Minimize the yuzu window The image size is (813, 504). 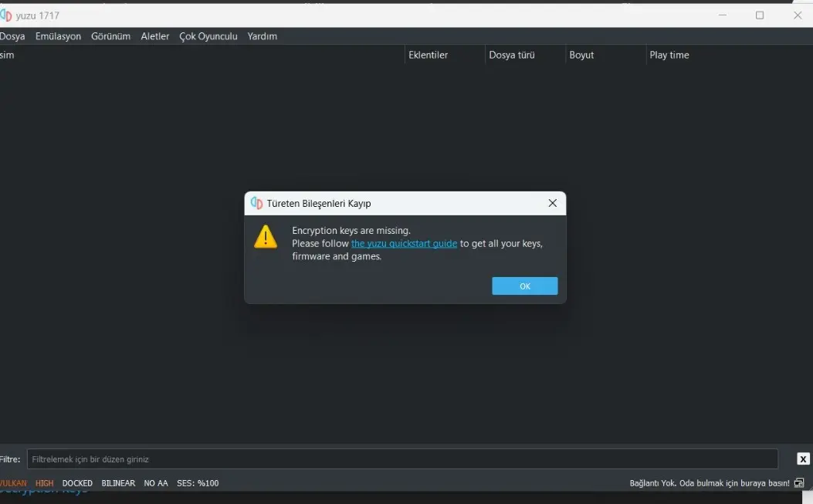tap(722, 15)
